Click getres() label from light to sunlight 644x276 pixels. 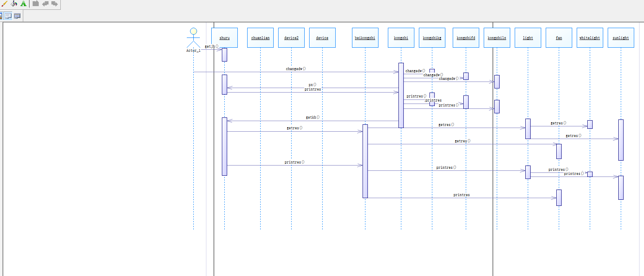tap(573, 136)
